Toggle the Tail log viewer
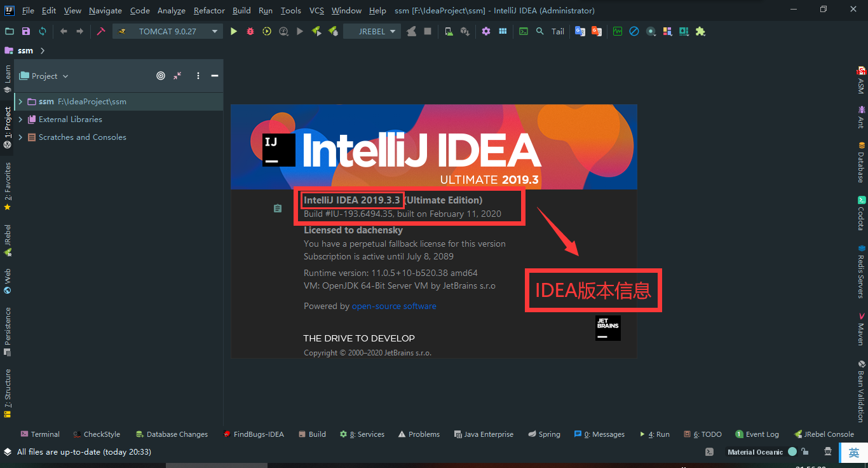 (x=557, y=31)
